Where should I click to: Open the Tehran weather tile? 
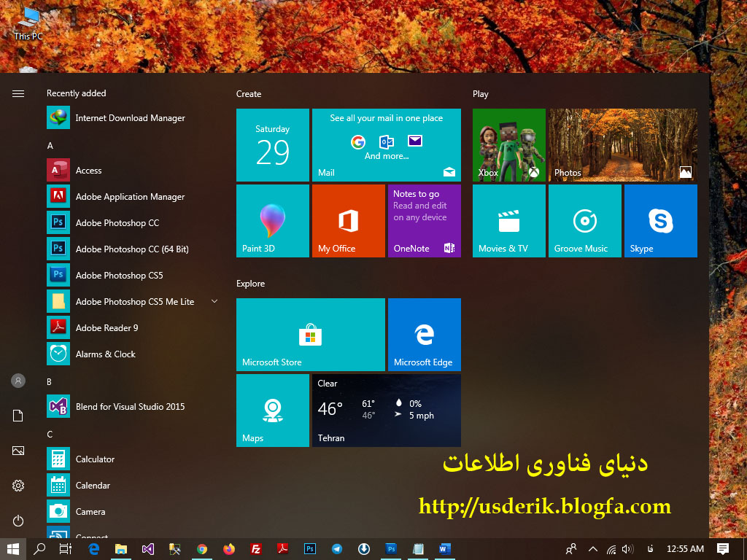(x=387, y=411)
